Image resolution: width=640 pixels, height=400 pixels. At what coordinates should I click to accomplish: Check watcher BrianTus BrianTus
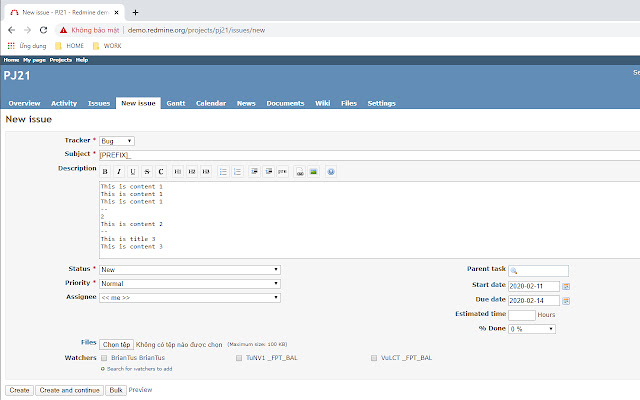pos(104,358)
